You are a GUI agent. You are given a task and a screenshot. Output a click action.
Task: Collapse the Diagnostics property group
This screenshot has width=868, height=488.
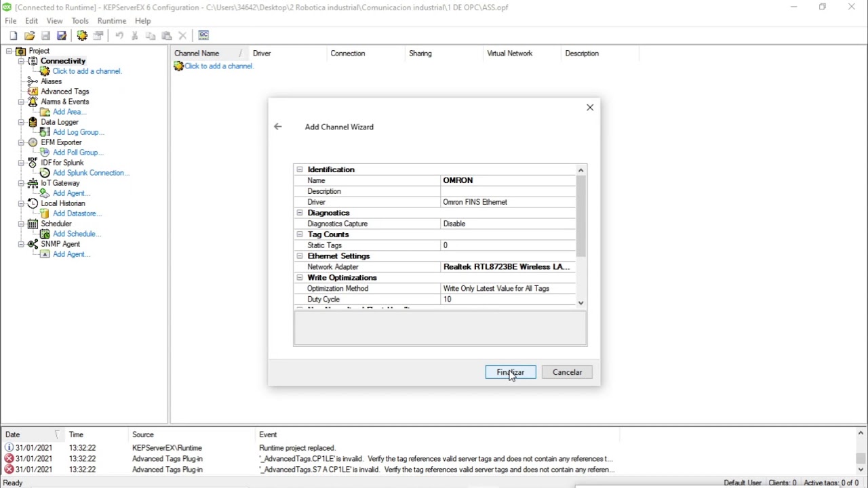300,213
